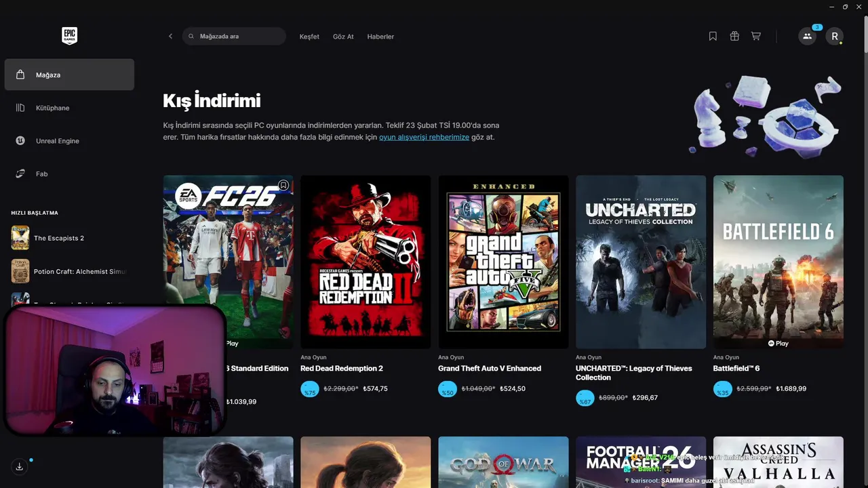Launch The Escapists 2 from quick launch
The width and height of the screenshot is (868, 488).
(69, 238)
